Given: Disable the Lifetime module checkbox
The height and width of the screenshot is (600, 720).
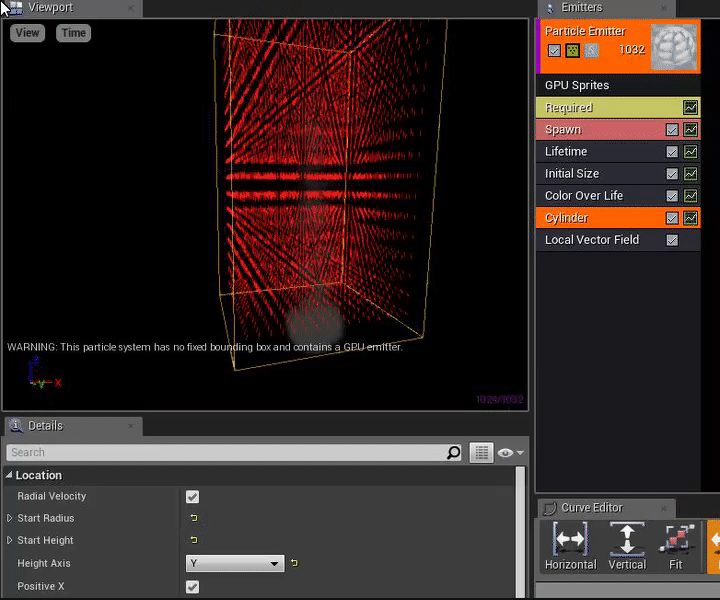Looking at the screenshot, I should point(672,152).
